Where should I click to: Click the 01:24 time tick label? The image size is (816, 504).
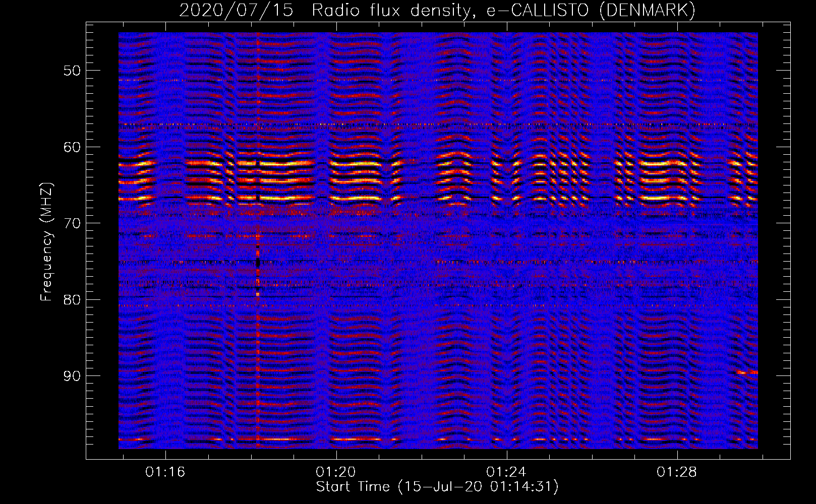(506, 472)
